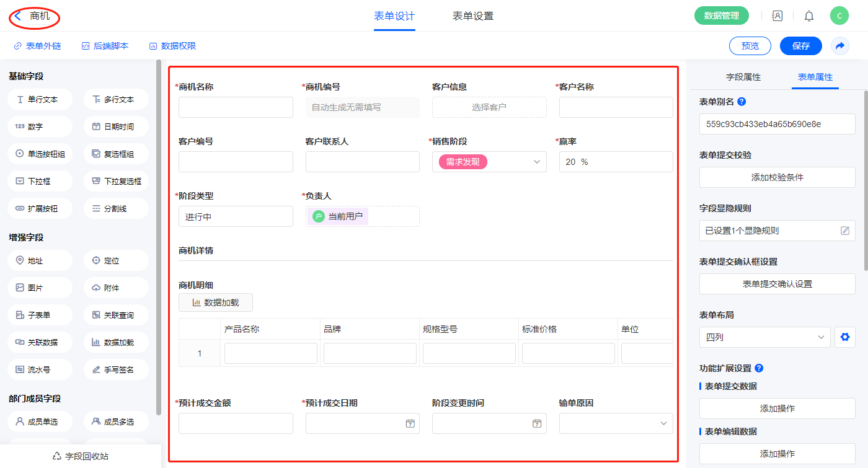Image resolution: width=868 pixels, height=468 pixels.
Task: Click the gear icon beside 表单布局
Action: tap(844, 337)
